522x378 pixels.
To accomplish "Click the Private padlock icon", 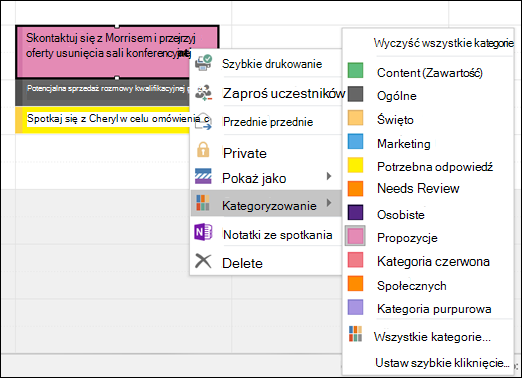I will click(x=203, y=150).
